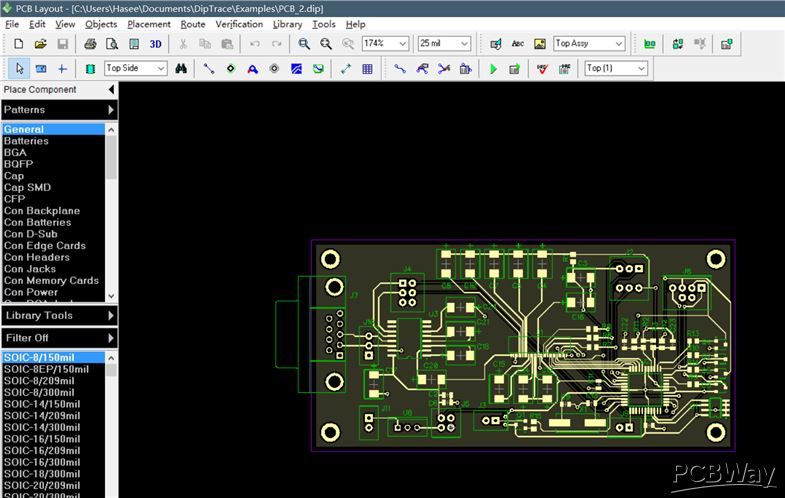
Task: Open the File menu
Action: (x=12, y=24)
